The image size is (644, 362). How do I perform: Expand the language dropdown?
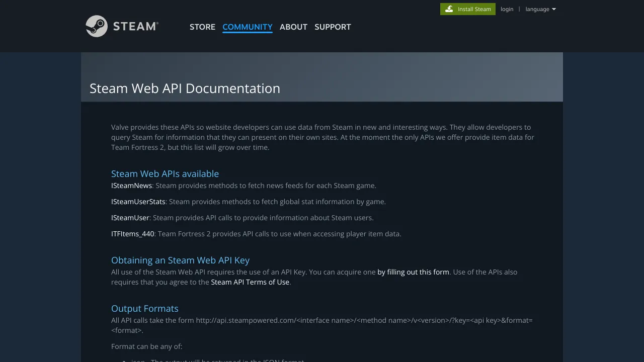point(540,9)
